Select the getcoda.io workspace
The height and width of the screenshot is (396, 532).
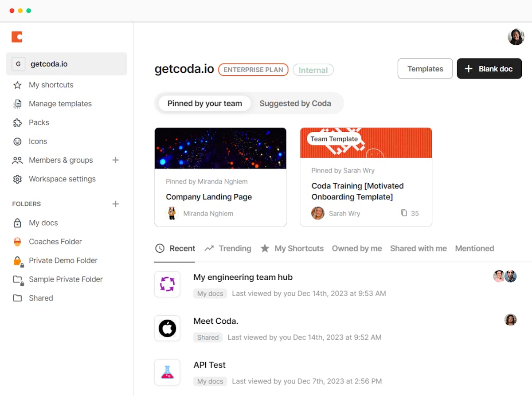point(66,64)
